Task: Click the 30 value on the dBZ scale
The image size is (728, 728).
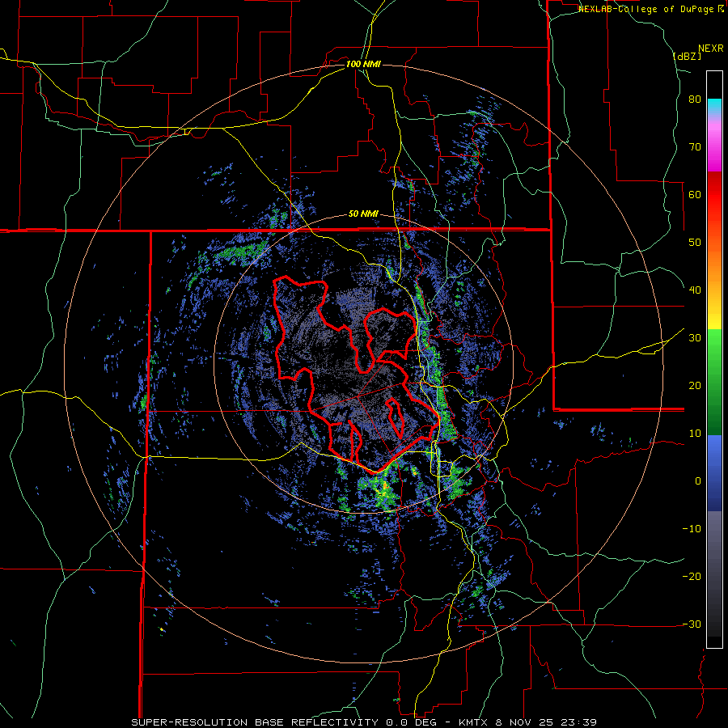Action: pyautogui.click(x=695, y=338)
